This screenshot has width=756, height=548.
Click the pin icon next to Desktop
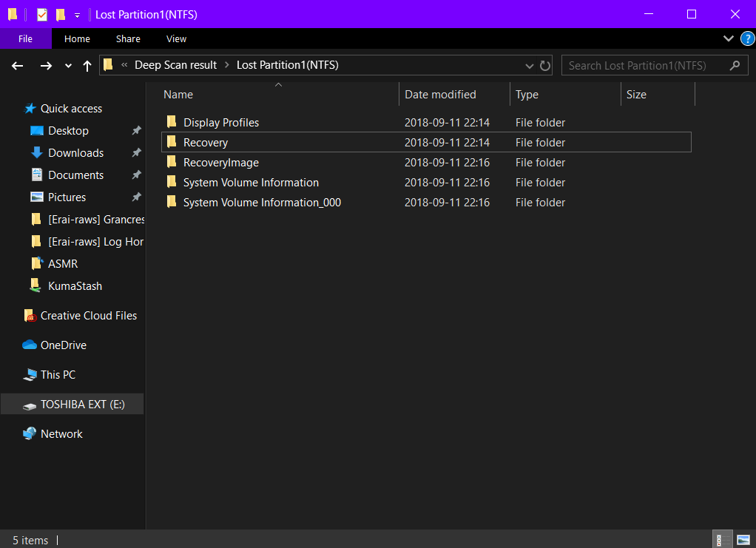point(136,130)
